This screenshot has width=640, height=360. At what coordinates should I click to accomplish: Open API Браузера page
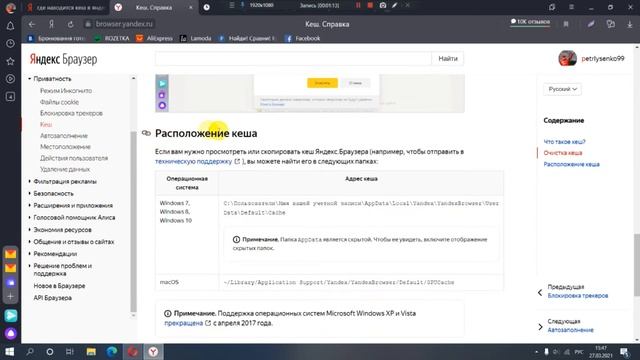[x=53, y=298]
